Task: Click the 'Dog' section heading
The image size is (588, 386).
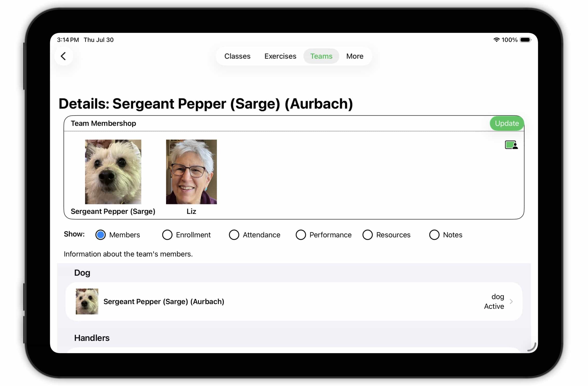Action: [82, 273]
